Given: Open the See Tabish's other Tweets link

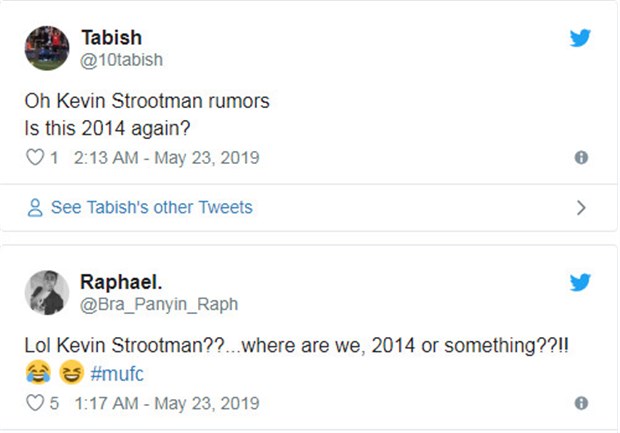Looking at the screenshot, I should click(x=152, y=208).
